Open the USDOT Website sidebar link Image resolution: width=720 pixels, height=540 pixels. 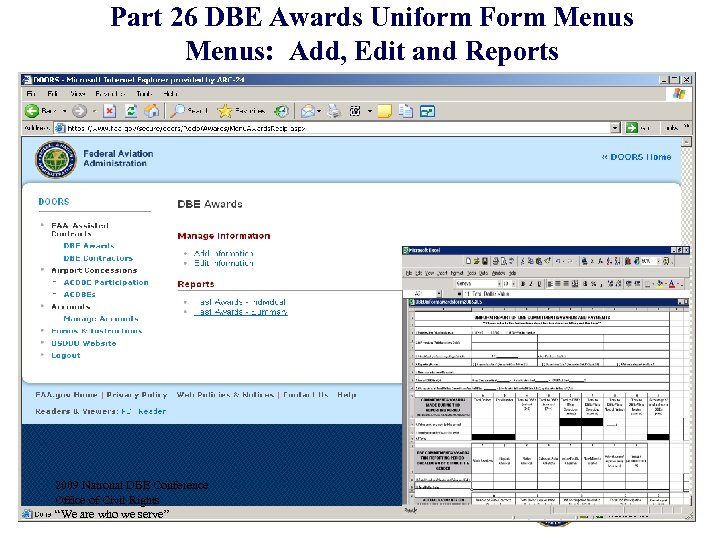[84, 343]
